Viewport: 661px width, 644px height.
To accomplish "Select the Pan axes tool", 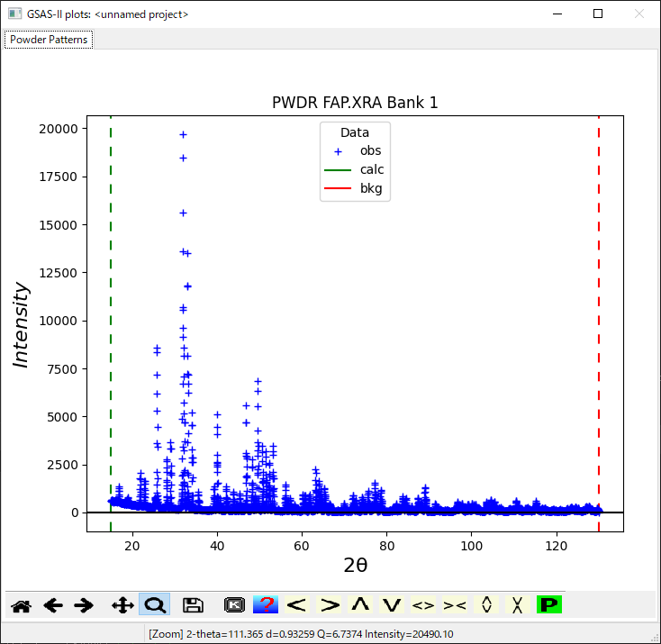I will tap(122, 605).
